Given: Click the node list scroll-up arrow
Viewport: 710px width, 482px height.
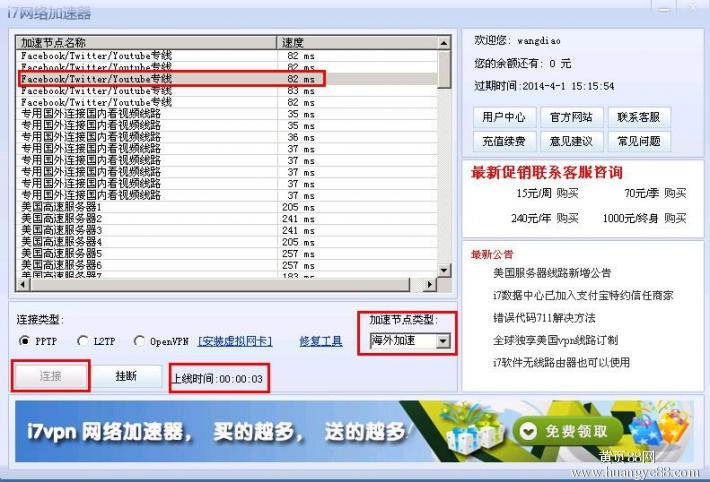Looking at the screenshot, I should click(444, 43).
